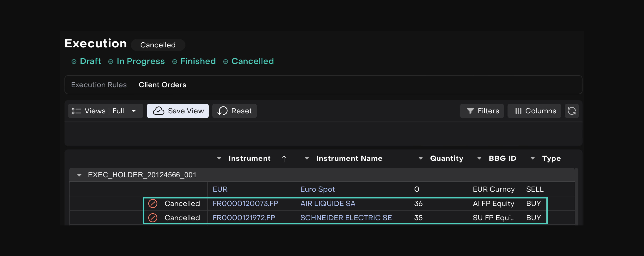The height and width of the screenshot is (256, 644).
Task: Click the cancelled icon on SCHNEIDER ELECTRIC row
Action: pos(153,218)
